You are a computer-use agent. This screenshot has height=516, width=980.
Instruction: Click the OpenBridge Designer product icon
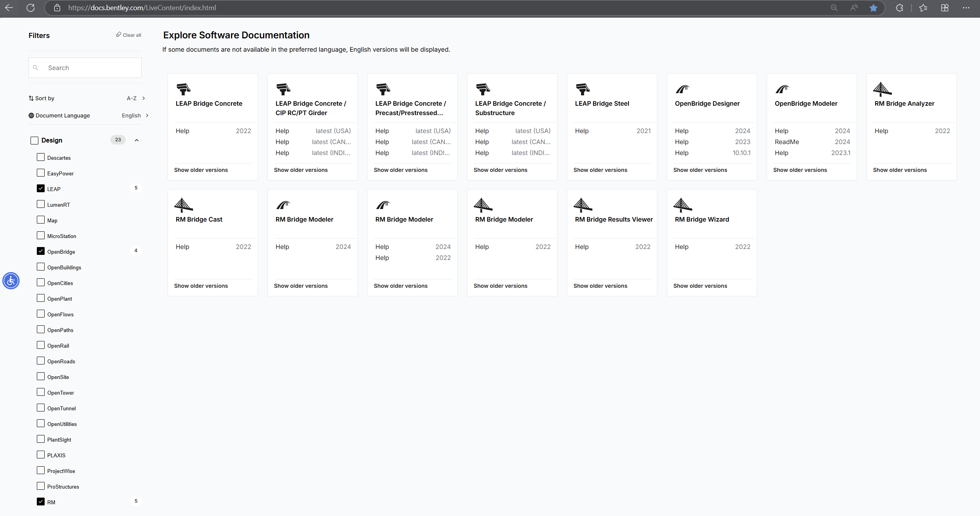(682, 89)
